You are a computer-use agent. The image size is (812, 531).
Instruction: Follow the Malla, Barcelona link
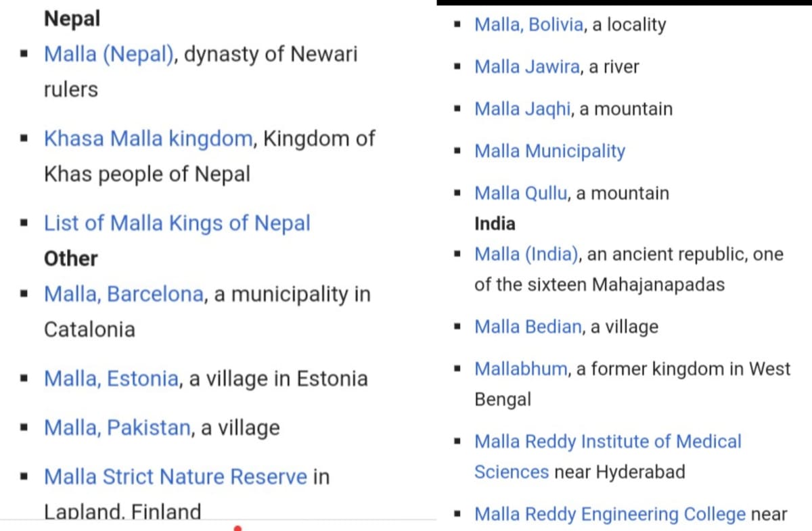(123, 294)
